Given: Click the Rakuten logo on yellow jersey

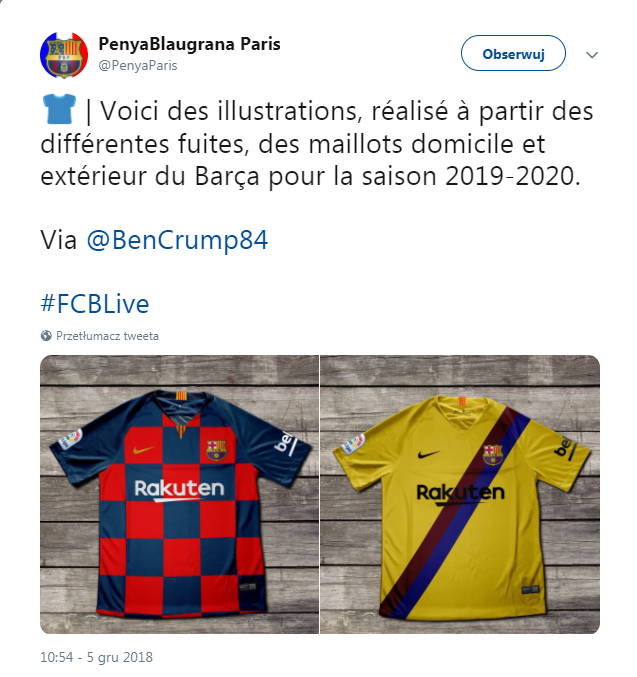Looking at the screenshot, I should click(460, 494).
